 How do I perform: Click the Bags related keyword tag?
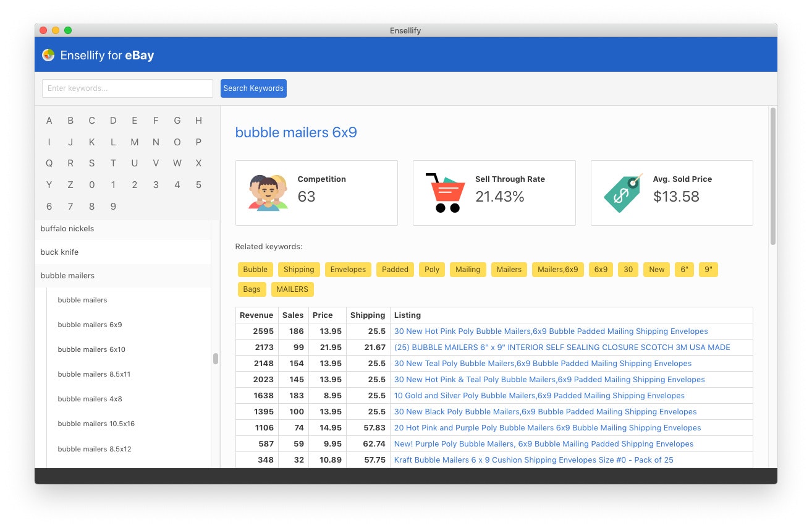(x=252, y=289)
